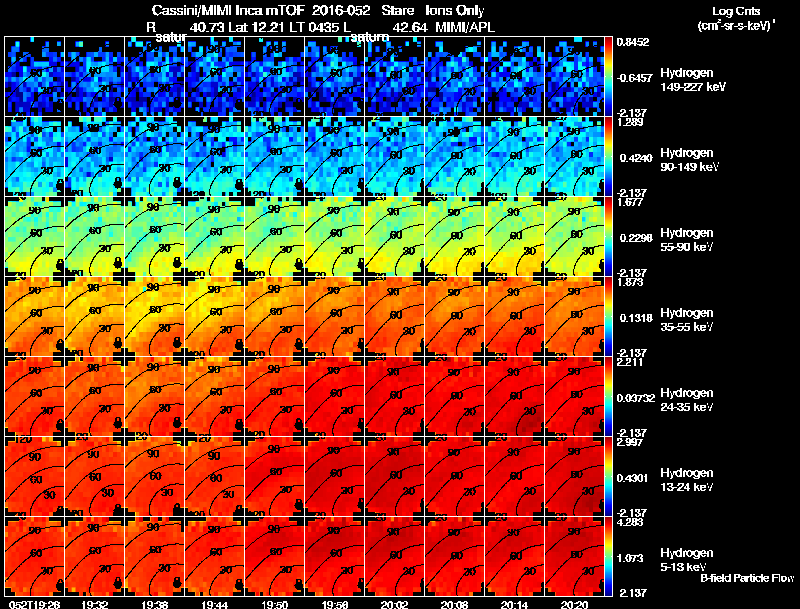Viewport: 800px width, 609px height.
Task: Click the 'B-field Particle Flow' caption
Action: click(747, 578)
